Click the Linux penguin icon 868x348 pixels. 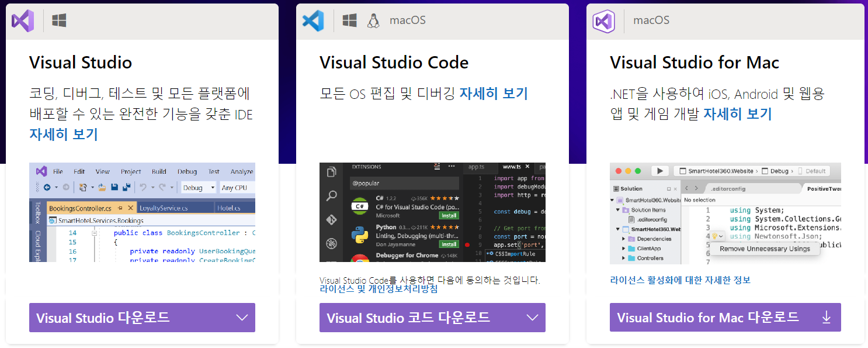click(x=373, y=20)
